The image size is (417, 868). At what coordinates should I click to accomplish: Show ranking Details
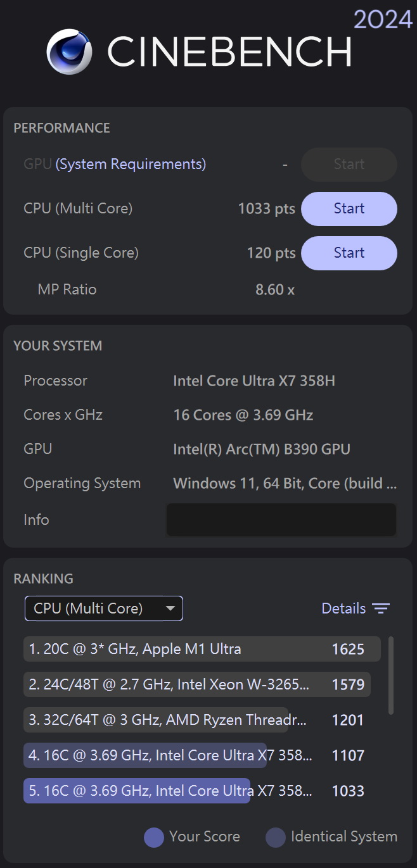343,609
